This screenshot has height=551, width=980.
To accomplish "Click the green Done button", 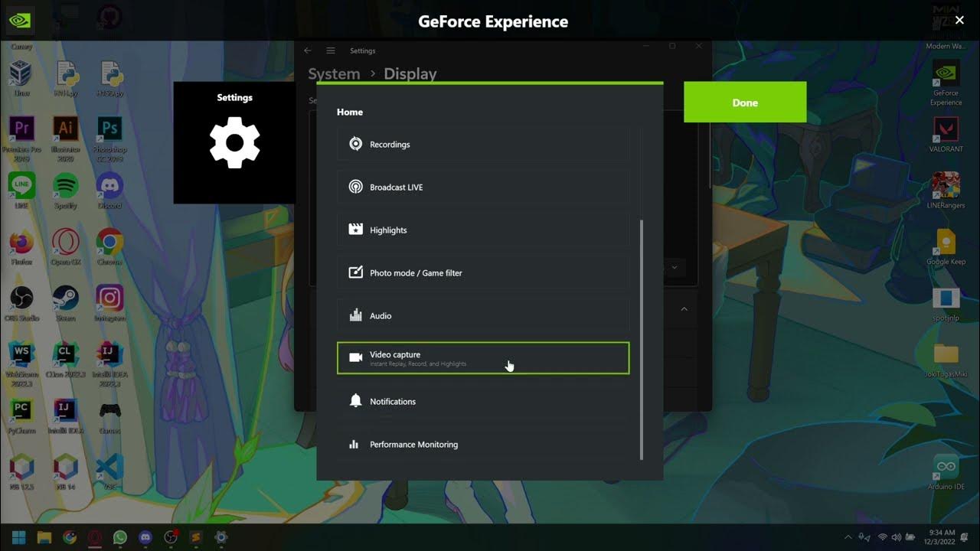I will tap(745, 103).
